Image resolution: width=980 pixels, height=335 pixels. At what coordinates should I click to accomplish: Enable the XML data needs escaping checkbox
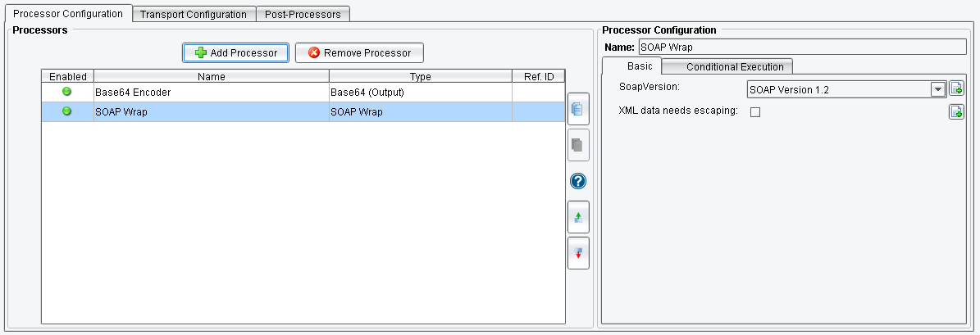[755, 112]
